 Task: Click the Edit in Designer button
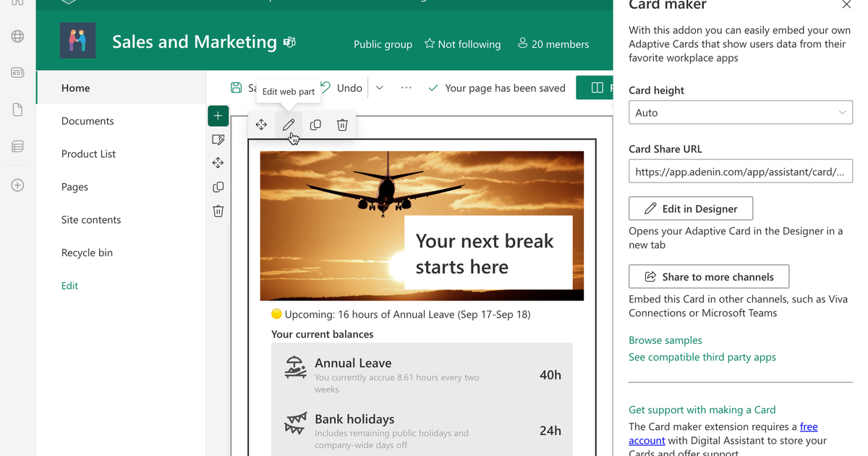click(x=690, y=208)
